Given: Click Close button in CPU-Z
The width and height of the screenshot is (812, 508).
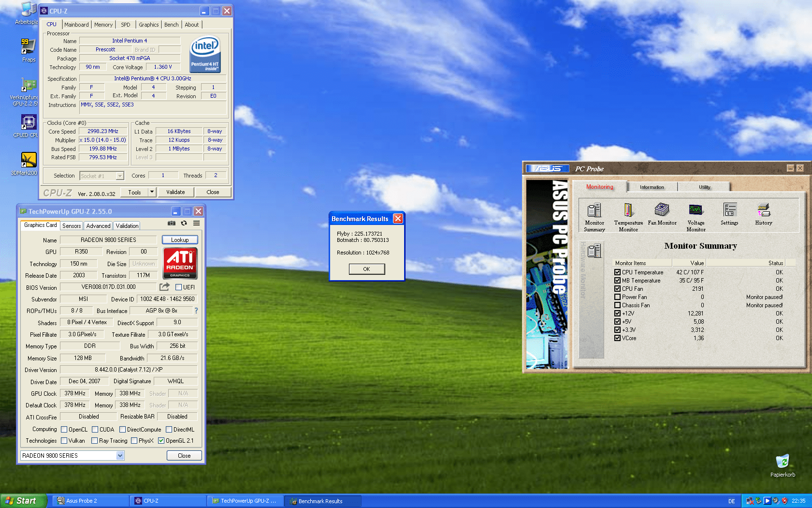Looking at the screenshot, I should coord(213,192).
